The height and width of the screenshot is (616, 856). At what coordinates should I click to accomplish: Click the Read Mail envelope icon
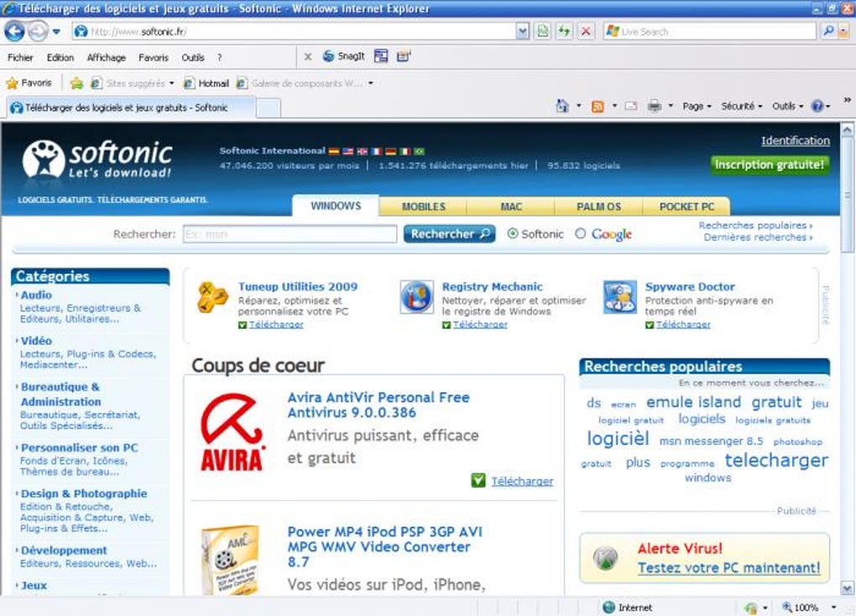pos(631,106)
